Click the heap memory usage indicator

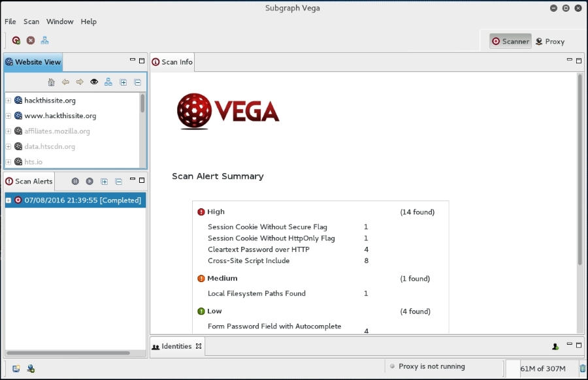click(543, 368)
